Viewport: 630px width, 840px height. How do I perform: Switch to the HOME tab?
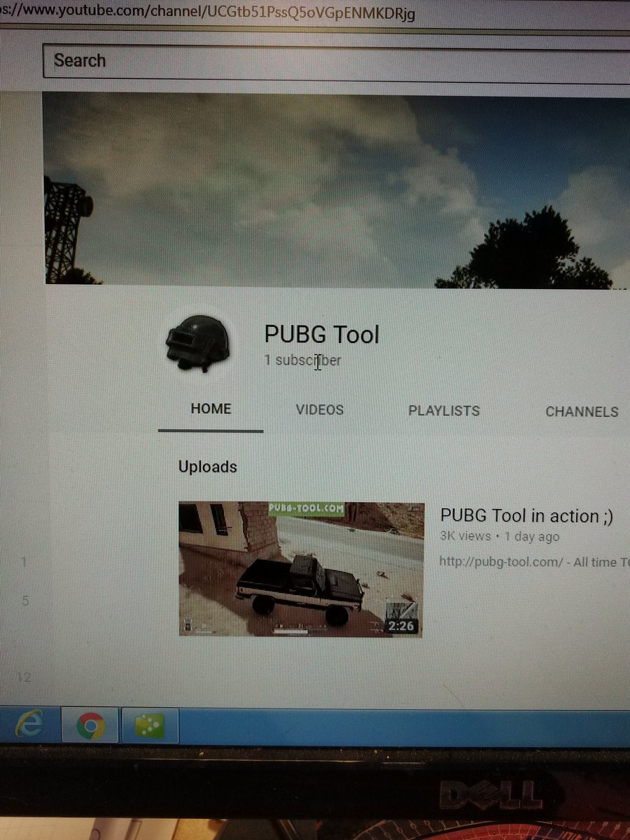(211, 409)
